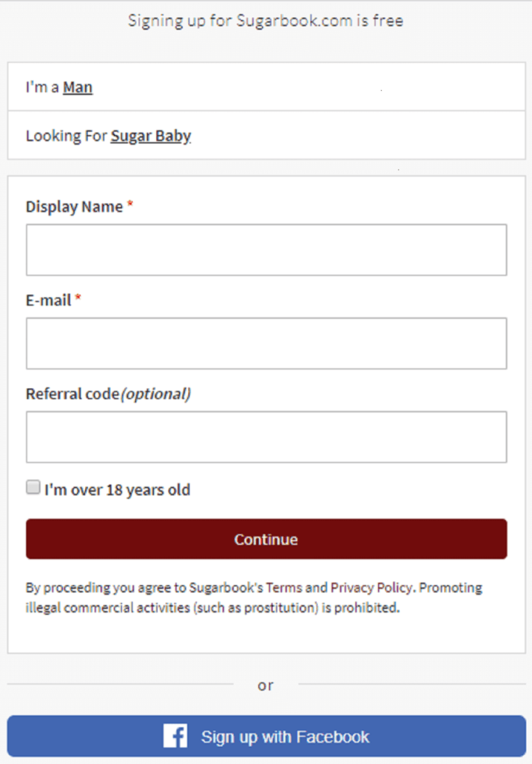Viewport: 532px width, 764px height.
Task: Open the 'Sugar Baby' looking-for selector
Action: (x=151, y=136)
